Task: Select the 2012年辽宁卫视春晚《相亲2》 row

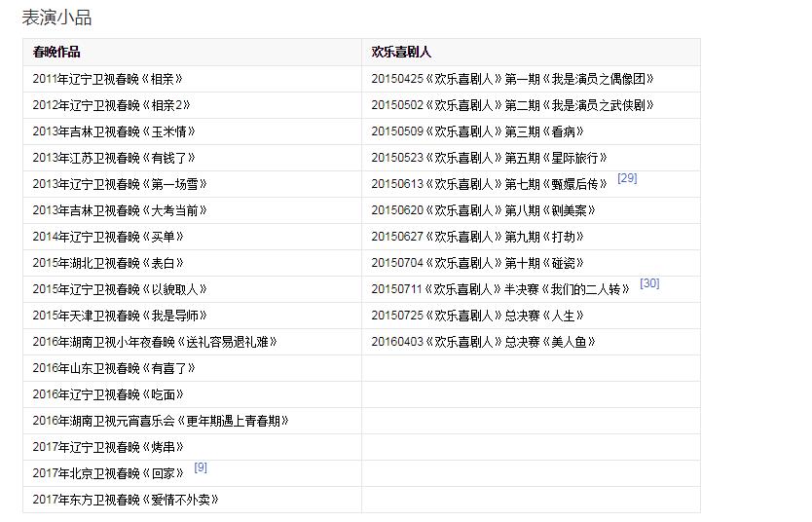Action: click(111, 105)
